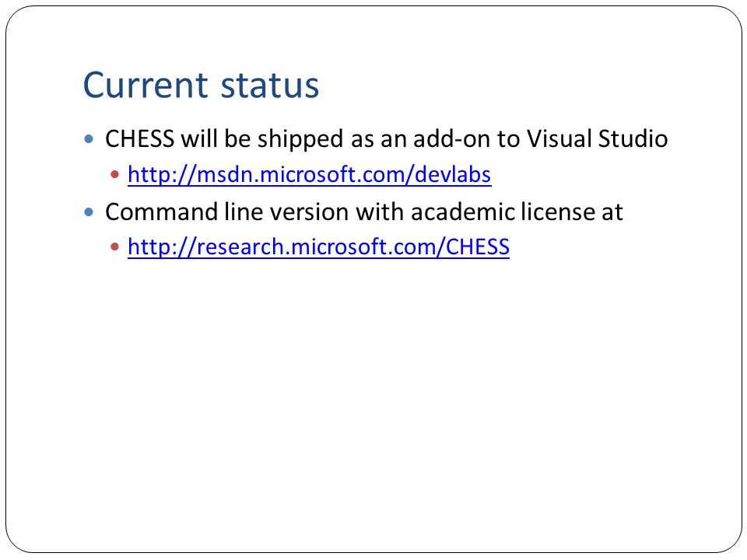Click the red bullet beside the msdn link
The width and height of the screenshot is (747, 560).
[114, 174]
